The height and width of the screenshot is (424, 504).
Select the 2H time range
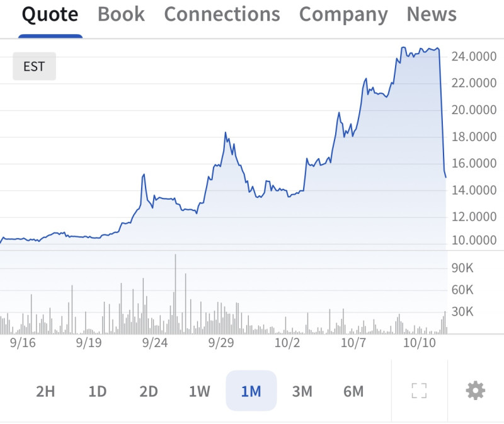45,391
